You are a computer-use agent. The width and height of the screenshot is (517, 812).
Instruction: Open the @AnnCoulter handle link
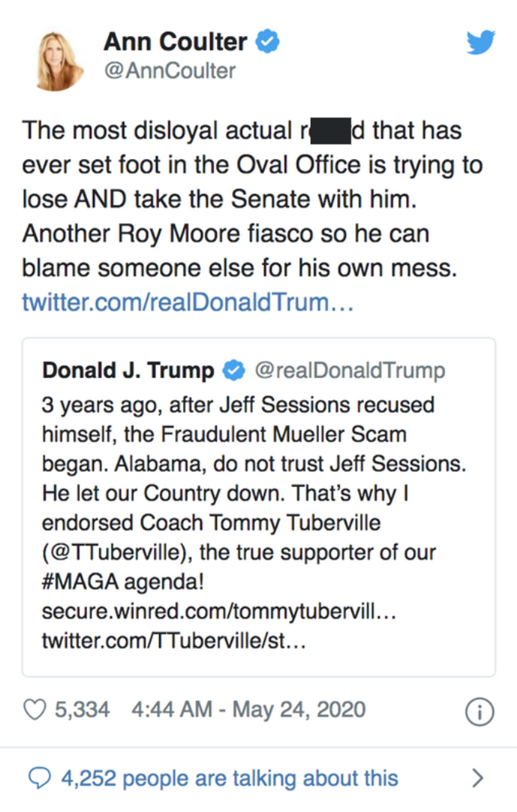pyautogui.click(x=170, y=71)
